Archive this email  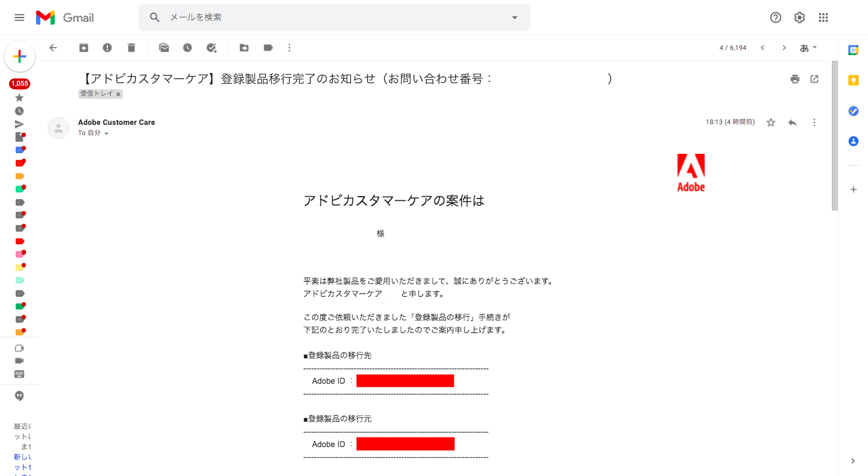click(84, 48)
